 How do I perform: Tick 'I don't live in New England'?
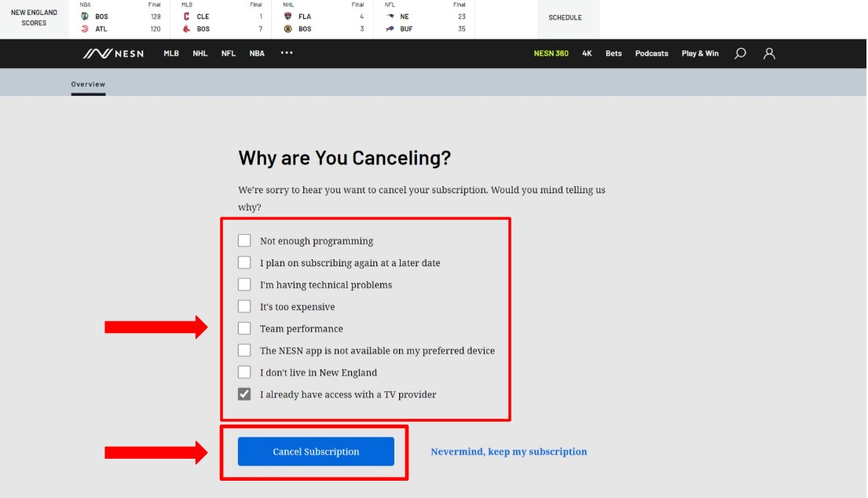coord(244,372)
